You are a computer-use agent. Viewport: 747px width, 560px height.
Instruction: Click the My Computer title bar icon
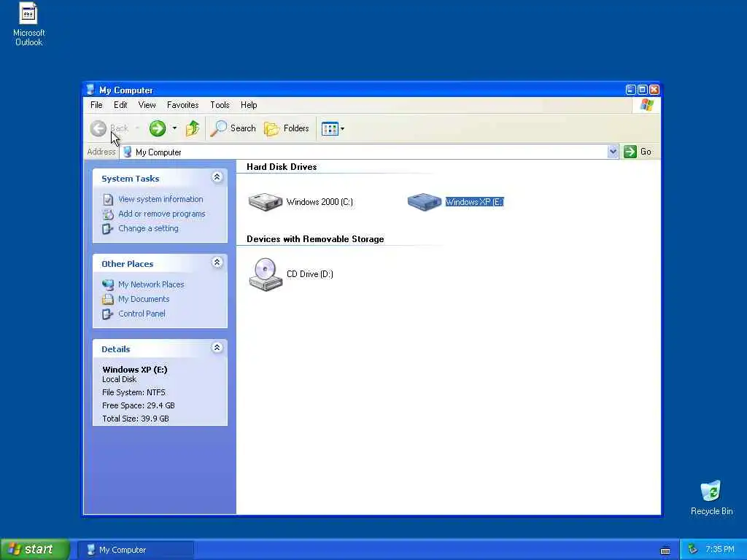90,90
